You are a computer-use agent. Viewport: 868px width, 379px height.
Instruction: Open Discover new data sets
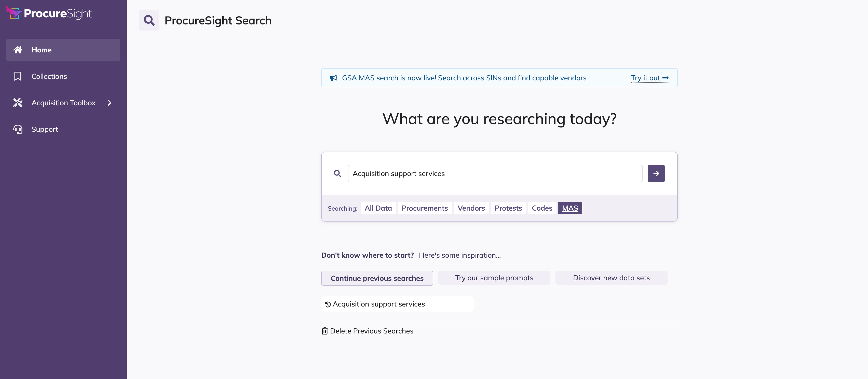611,278
